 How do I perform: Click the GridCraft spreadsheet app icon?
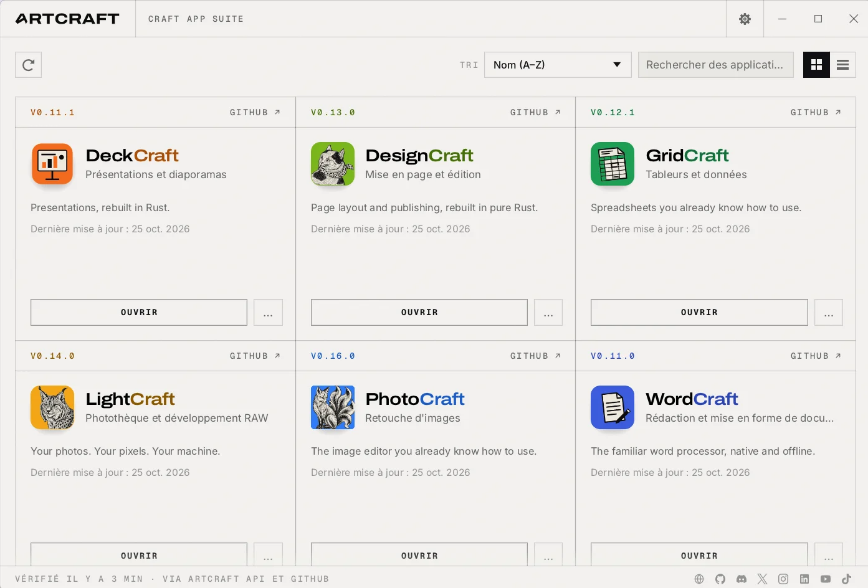click(x=613, y=164)
